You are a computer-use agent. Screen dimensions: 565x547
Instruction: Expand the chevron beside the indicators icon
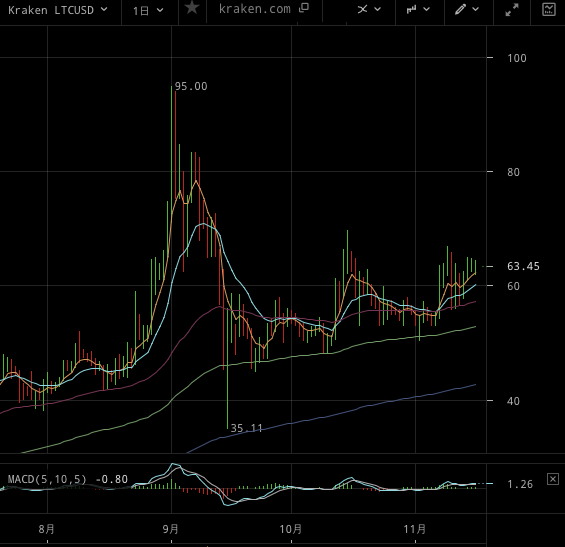click(x=377, y=9)
